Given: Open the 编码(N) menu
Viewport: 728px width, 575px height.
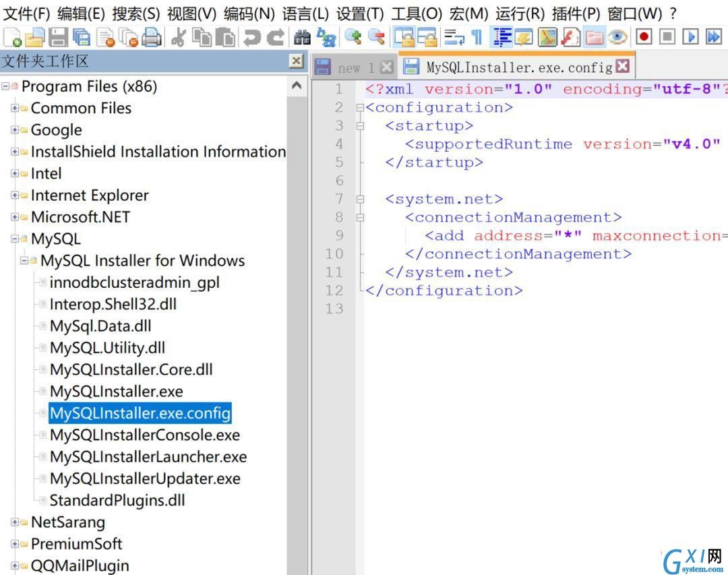Looking at the screenshot, I should click(249, 14).
